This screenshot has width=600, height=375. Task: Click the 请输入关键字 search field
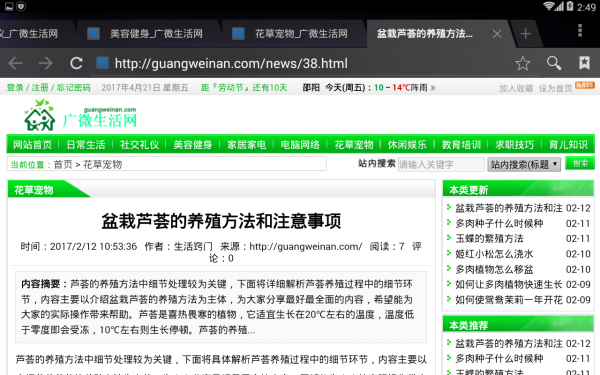(x=441, y=165)
